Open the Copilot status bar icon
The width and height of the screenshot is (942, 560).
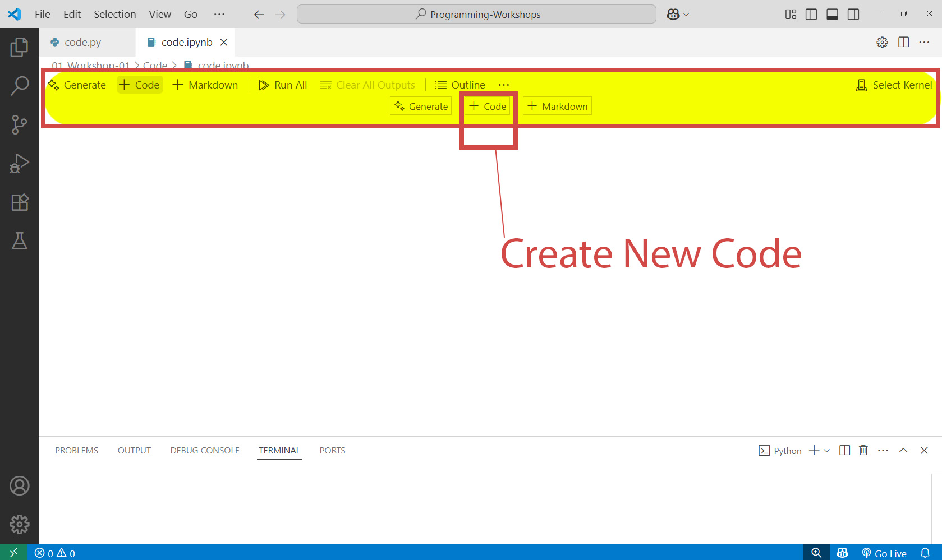tap(843, 553)
